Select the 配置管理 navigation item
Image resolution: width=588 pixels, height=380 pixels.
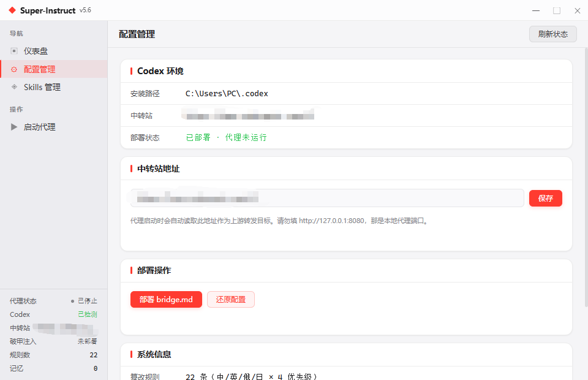click(x=54, y=69)
